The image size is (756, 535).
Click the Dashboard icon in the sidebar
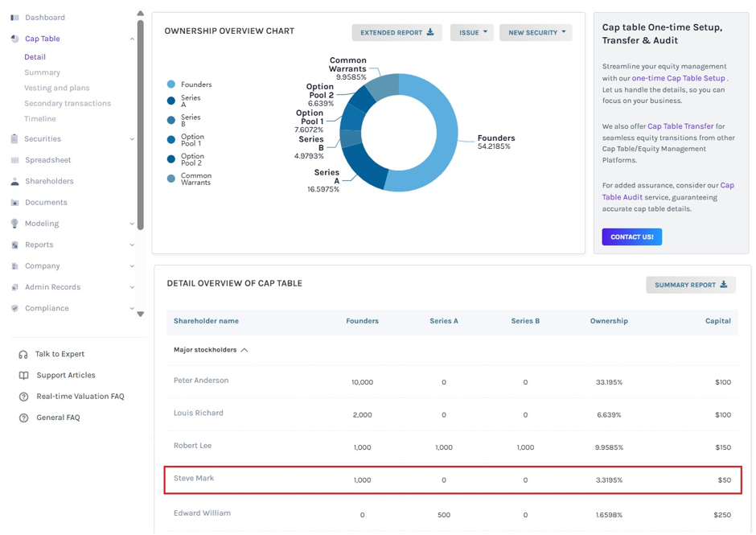[14, 18]
